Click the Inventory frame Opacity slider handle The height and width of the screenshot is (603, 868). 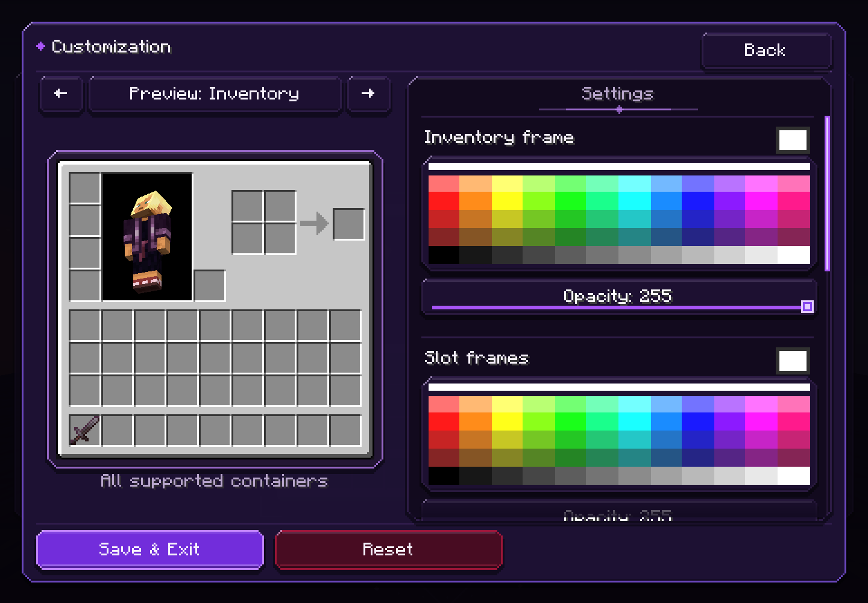tap(807, 307)
